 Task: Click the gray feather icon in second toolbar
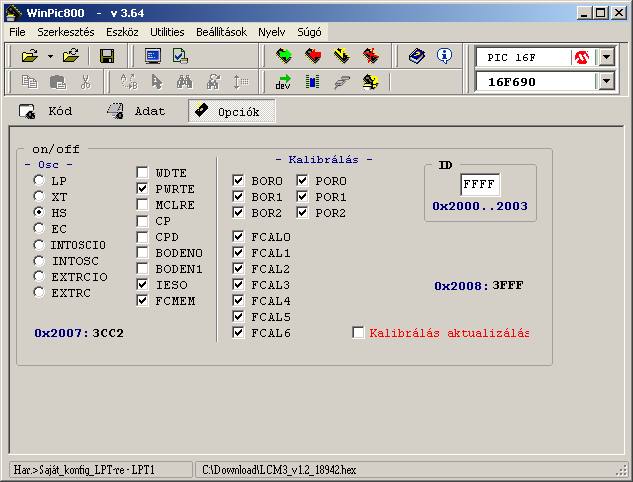click(342, 82)
